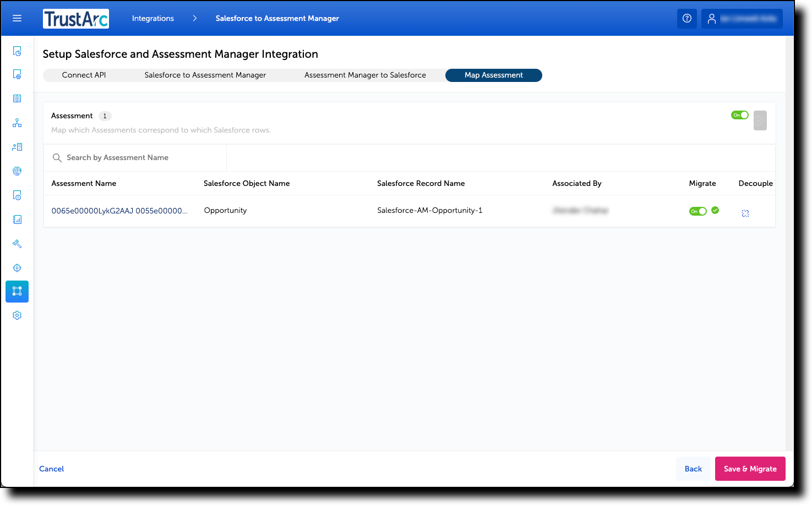Click the Cancel link
The height and width of the screenshot is (505, 812).
click(x=51, y=468)
